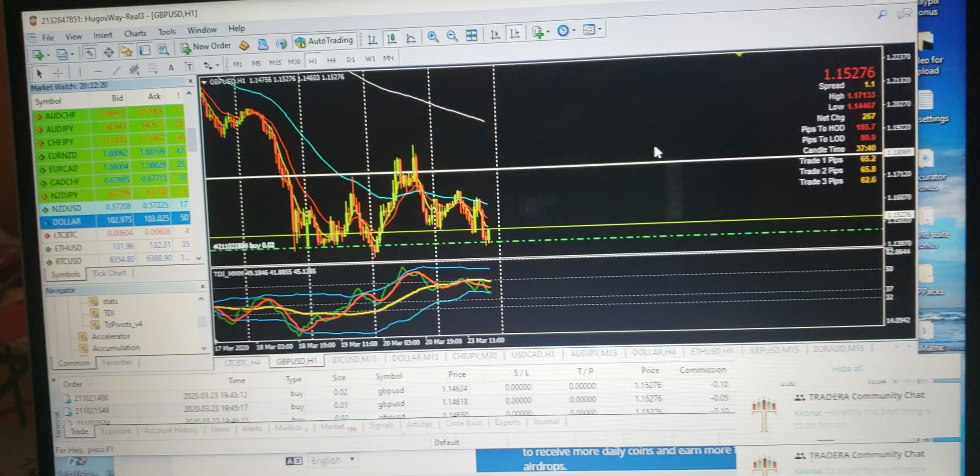
Task: Switch to the LTCBTC,H4 chart tab
Action: (x=242, y=362)
